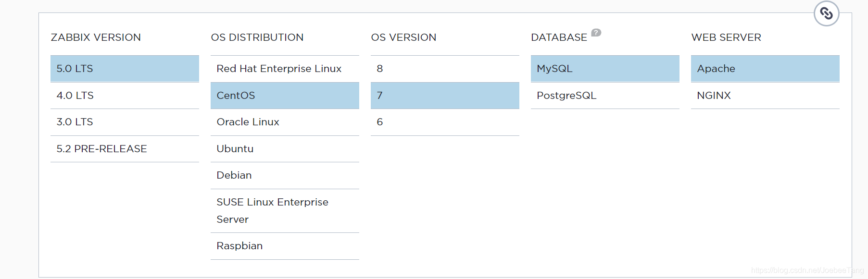Viewport: 868px width, 279px height.
Task: Choose Ubuntu as OS distribution
Action: [x=285, y=149]
